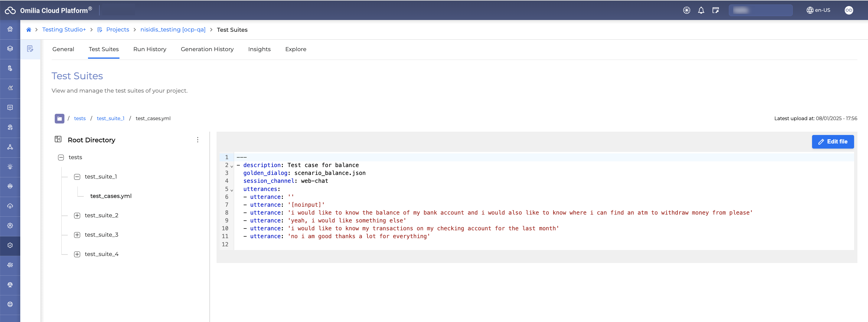This screenshot has width=868, height=322.
Task: Click the theme/brightness icon in the header
Action: [687, 10]
